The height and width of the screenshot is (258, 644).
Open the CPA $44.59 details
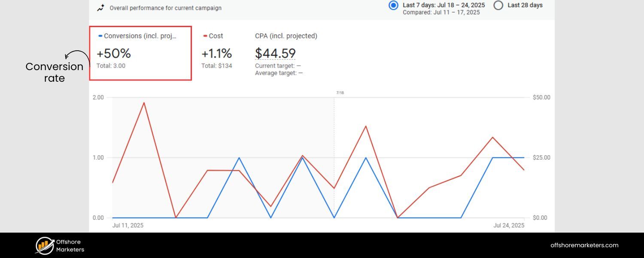(x=275, y=53)
